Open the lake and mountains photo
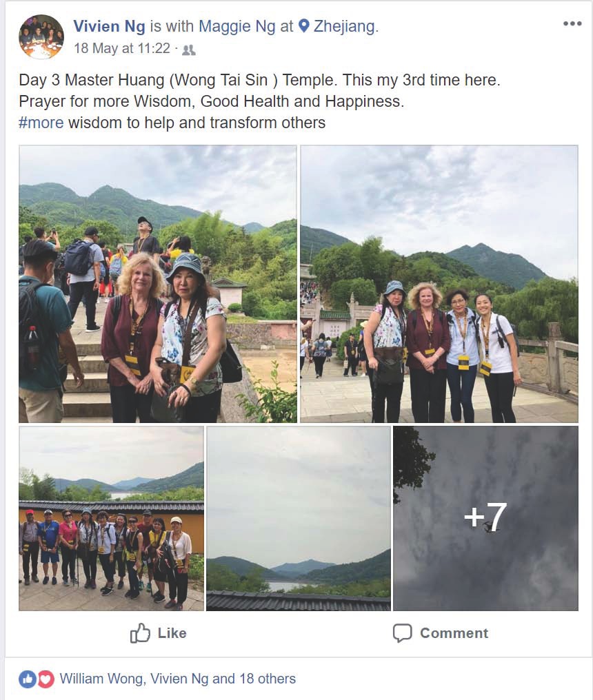The width and height of the screenshot is (593, 700). click(x=299, y=518)
